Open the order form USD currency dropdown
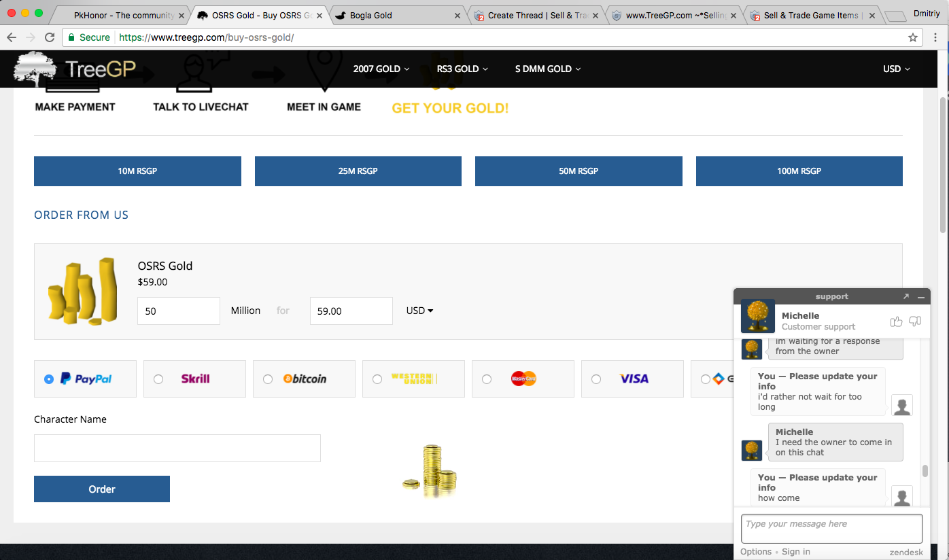This screenshot has height=560, width=949. (x=419, y=311)
